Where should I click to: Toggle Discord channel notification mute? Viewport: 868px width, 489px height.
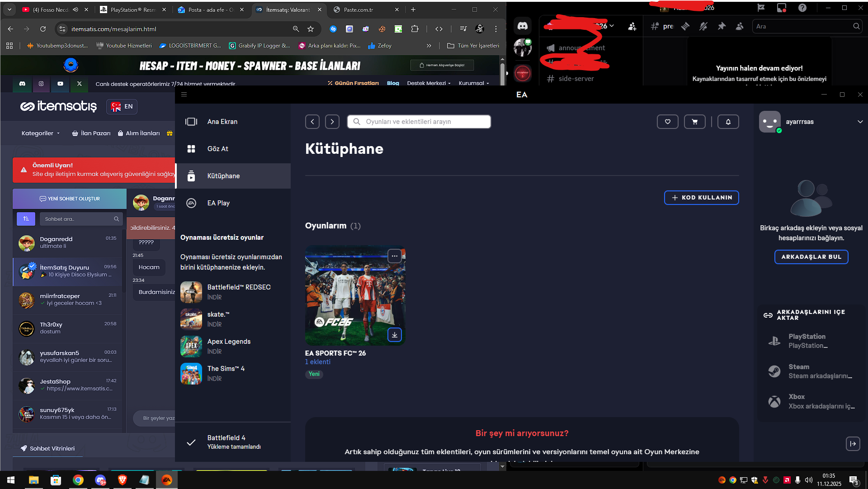tap(703, 26)
